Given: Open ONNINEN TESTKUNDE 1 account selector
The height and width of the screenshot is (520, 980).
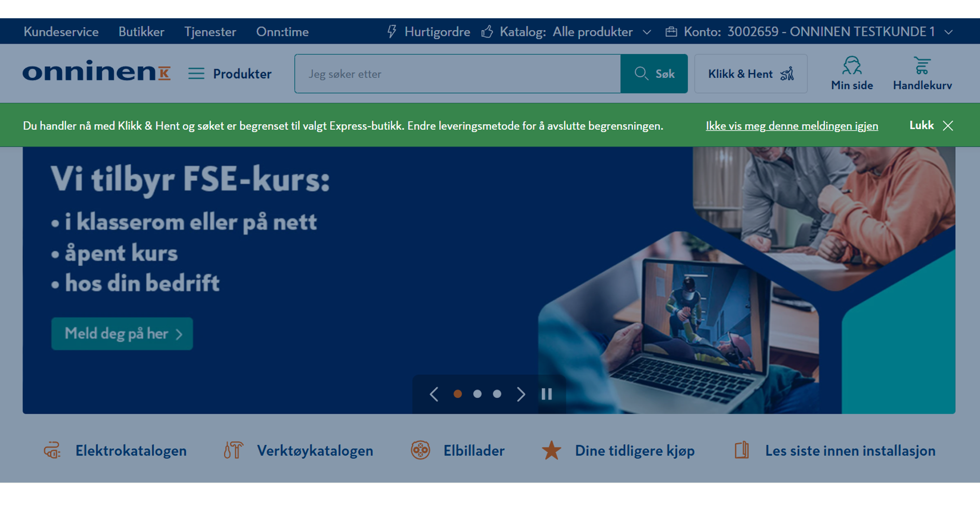Looking at the screenshot, I should (831, 32).
